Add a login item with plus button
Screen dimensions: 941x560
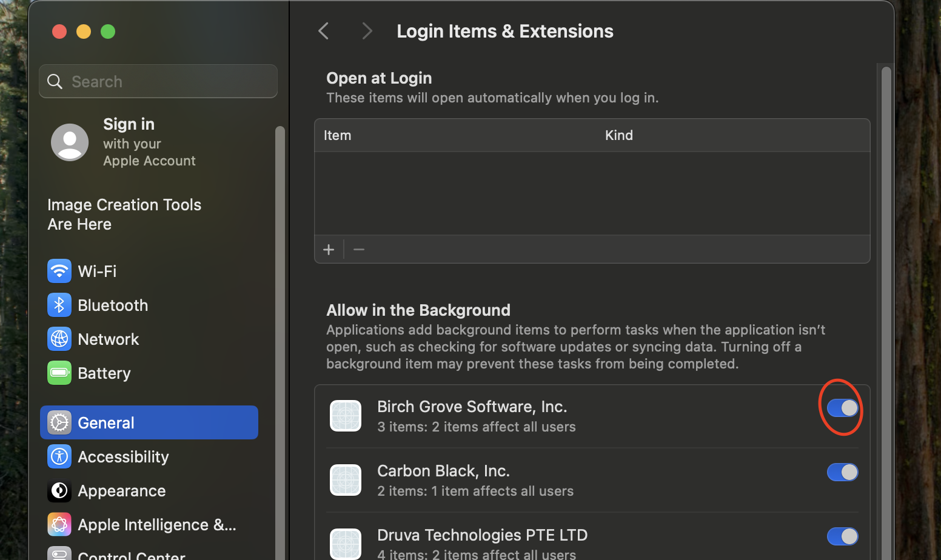[329, 250]
